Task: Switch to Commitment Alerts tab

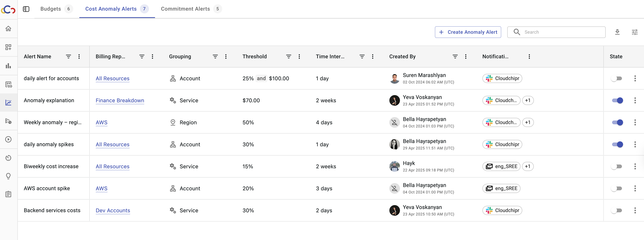Action: click(185, 9)
